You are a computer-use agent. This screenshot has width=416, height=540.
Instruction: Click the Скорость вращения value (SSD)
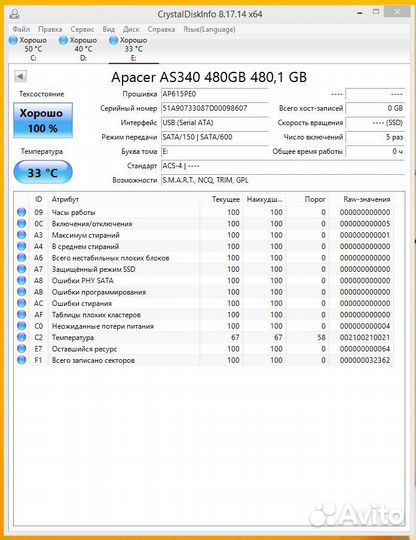(x=375, y=123)
